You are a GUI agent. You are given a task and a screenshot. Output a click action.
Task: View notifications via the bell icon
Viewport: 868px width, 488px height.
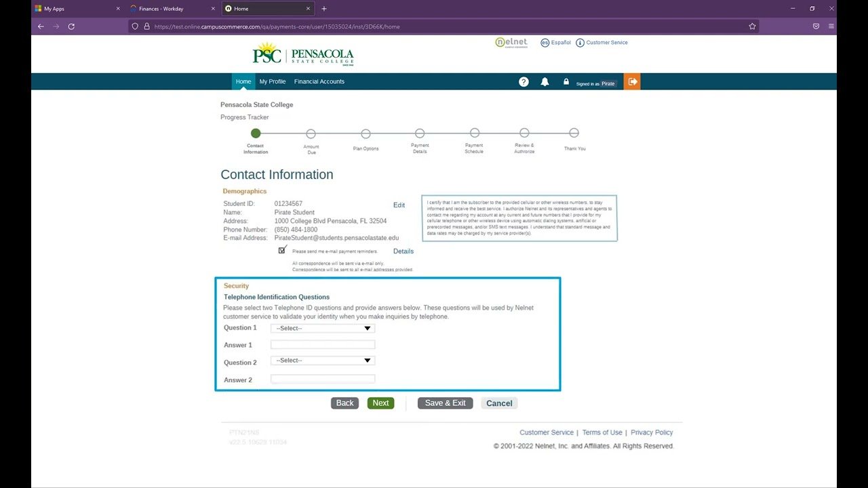coord(545,81)
